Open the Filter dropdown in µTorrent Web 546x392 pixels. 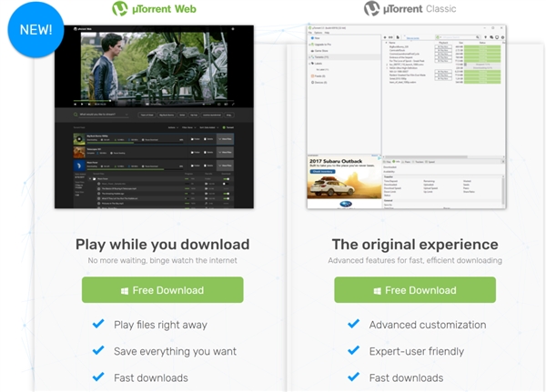coord(189,127)
